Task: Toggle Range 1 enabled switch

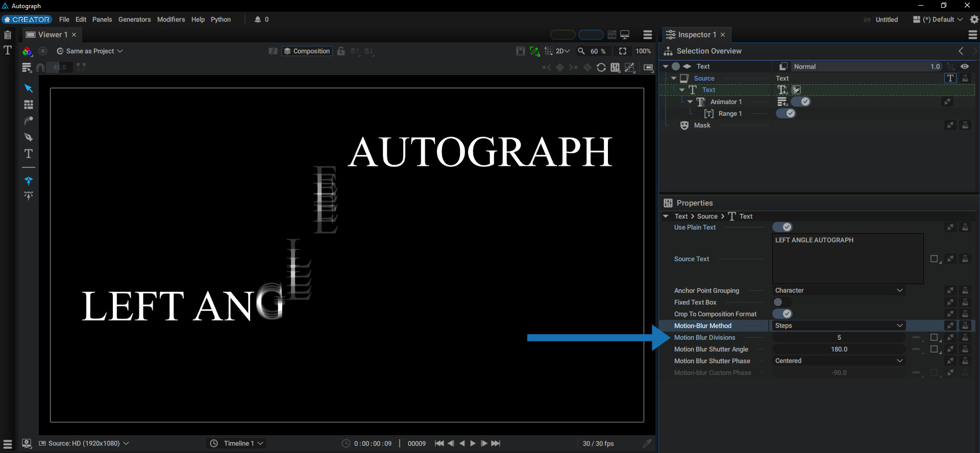Action: click(786, 113)
